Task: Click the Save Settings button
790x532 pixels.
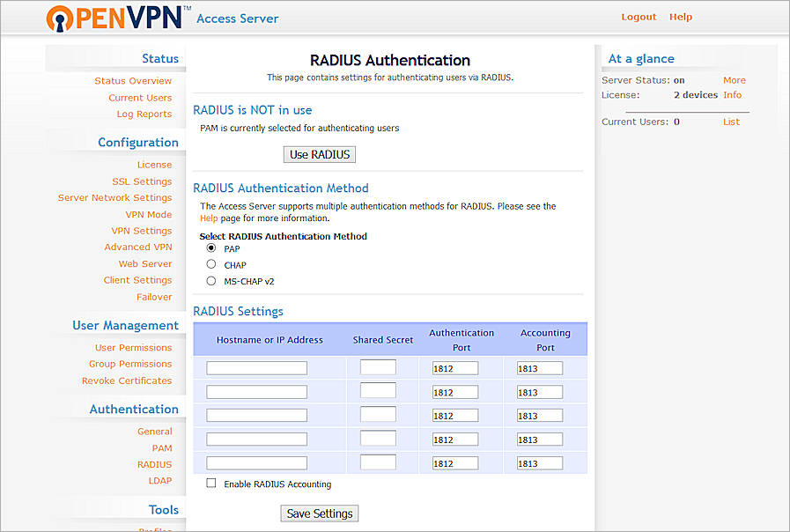Action: coord(320,514)
